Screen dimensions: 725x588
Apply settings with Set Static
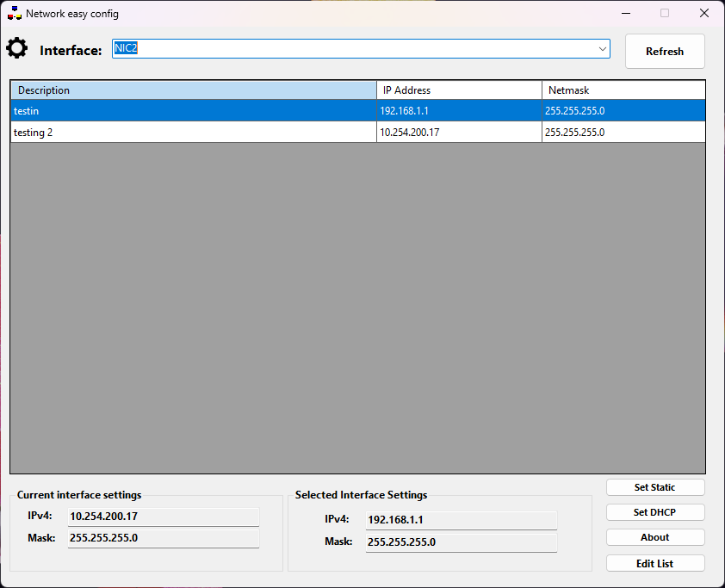point(655,487)
